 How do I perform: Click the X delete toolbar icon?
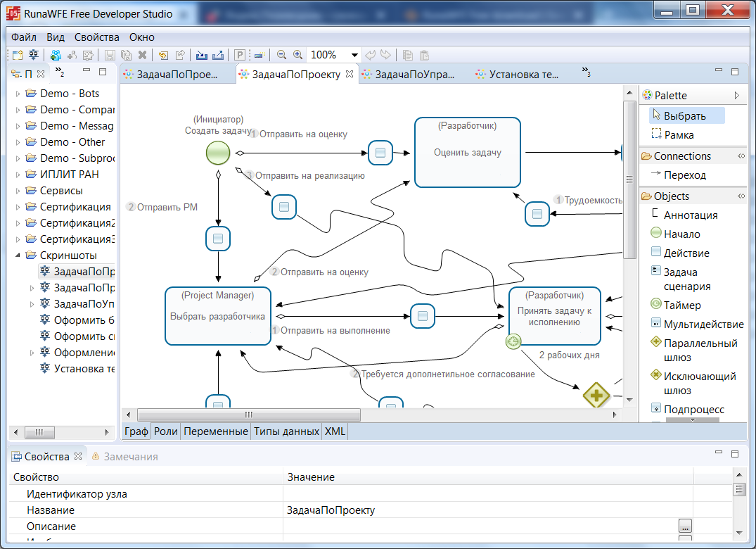[142, 55]
